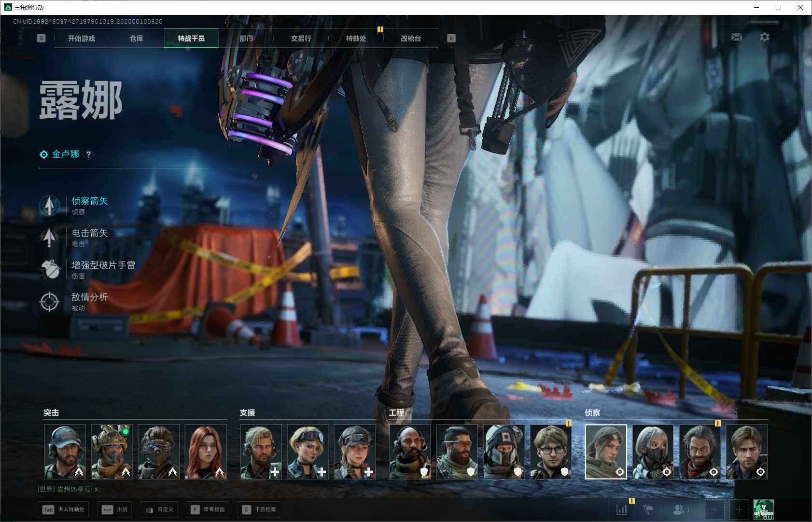Click the help question mark beside 金卢娜
This screenshot has height=522, width=812.
tap(88, 154)
